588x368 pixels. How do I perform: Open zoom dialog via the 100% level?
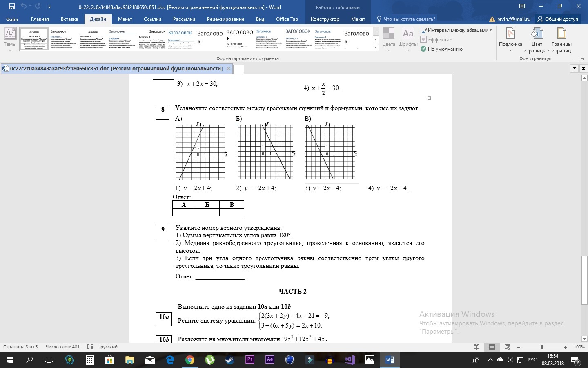click(579, 347)
